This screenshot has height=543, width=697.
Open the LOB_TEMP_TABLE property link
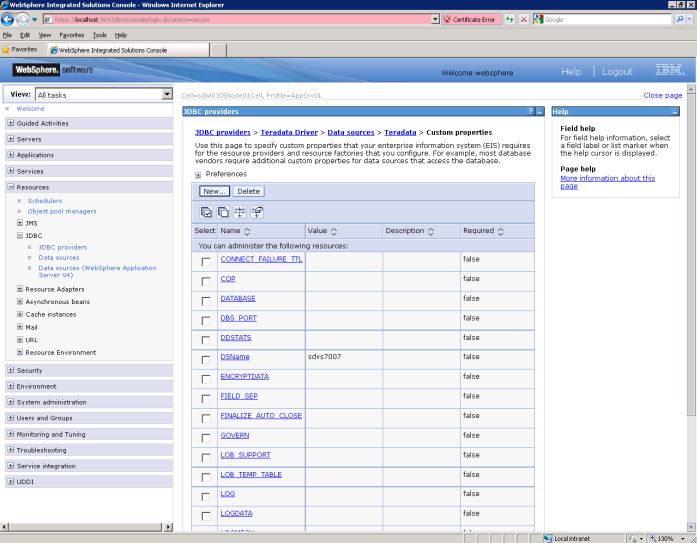click(251, 475)
